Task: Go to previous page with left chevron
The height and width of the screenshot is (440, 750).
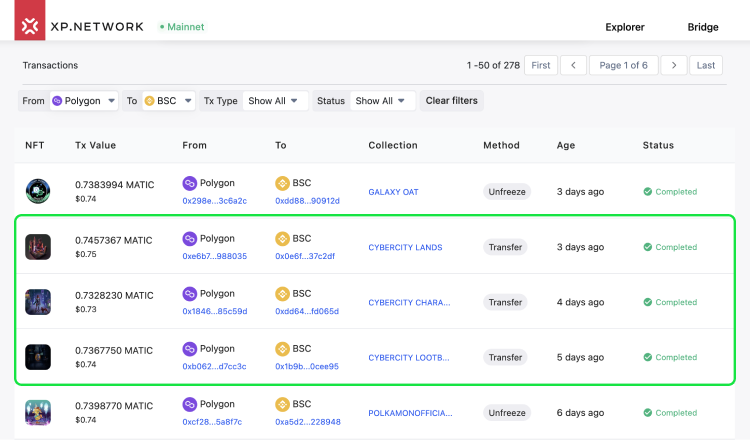Action: [x=574, y=66]
